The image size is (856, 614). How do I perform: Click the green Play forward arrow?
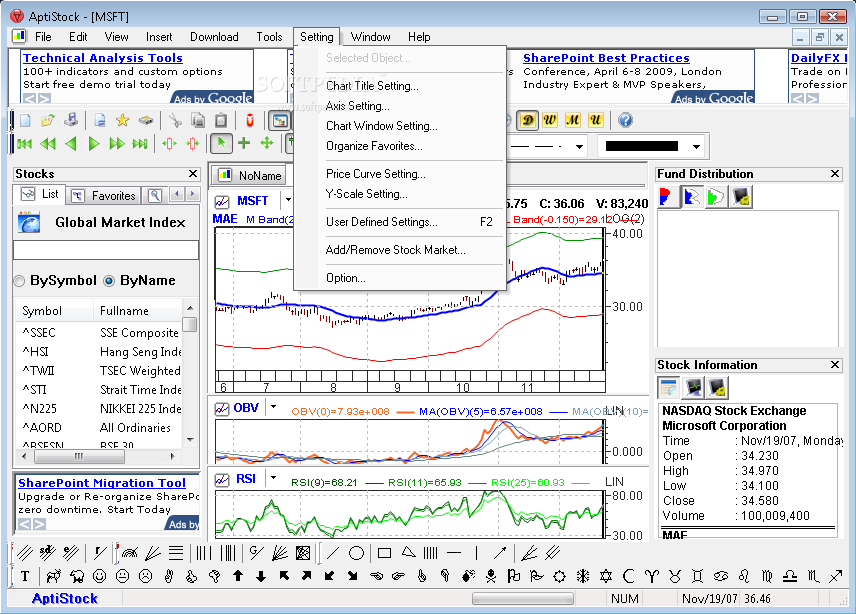click(x=94, y=144)
